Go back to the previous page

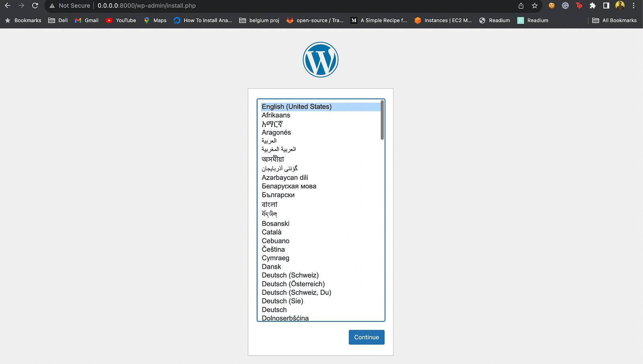point(8,6)
